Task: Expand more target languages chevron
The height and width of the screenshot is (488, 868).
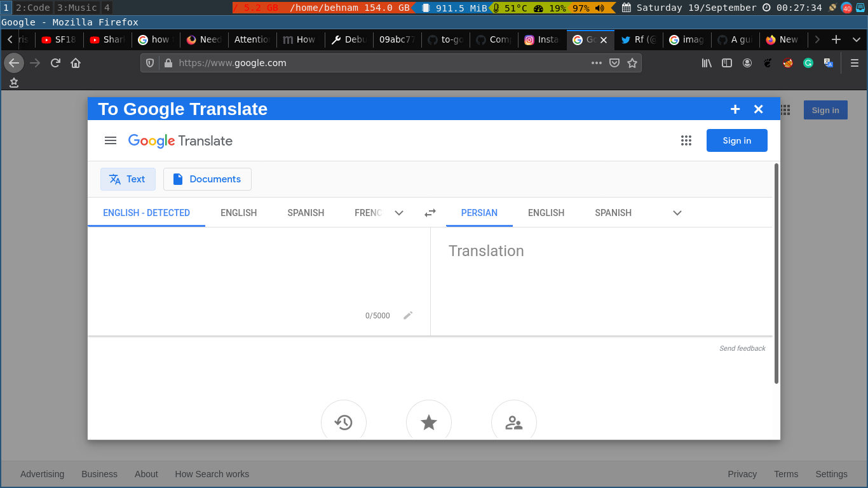Action: [677, 213]
